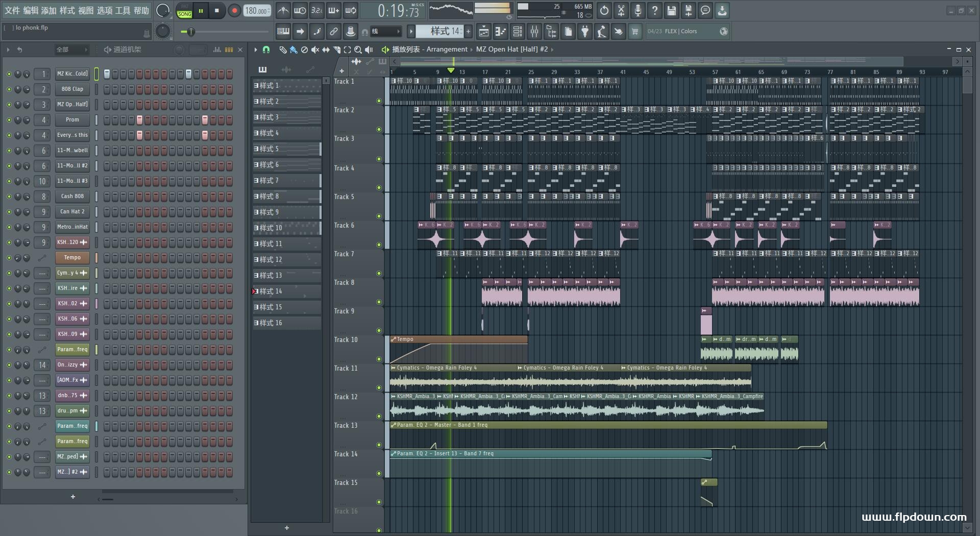
Task: Open the 工具 menu
Action: (122, 10)
